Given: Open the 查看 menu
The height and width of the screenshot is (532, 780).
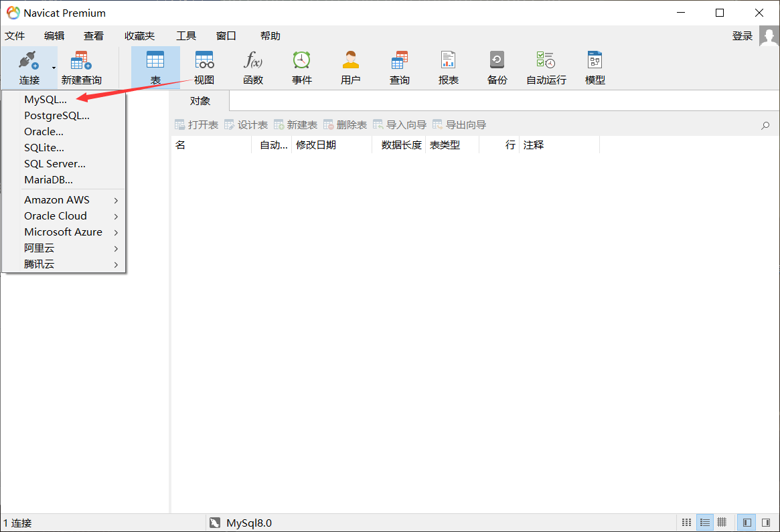Looking at the screenshot, I should pos(94,36).
